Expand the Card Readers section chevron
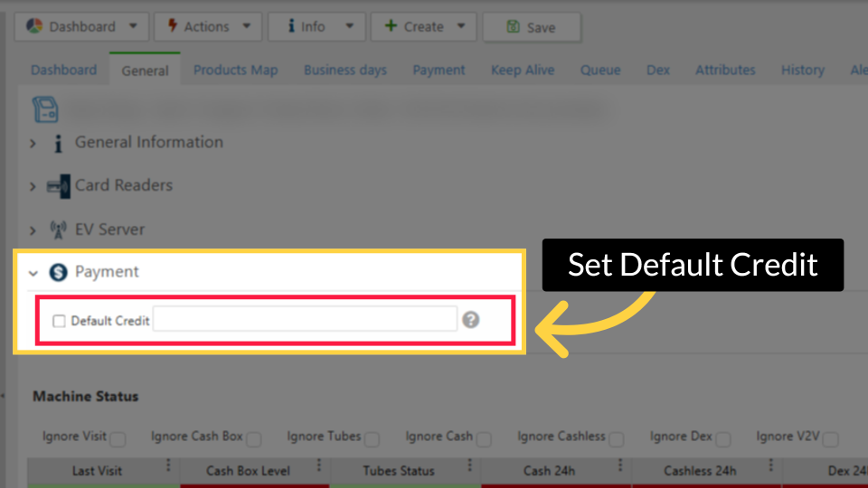Viewport: 868px width, 488px height. (33, 186)
